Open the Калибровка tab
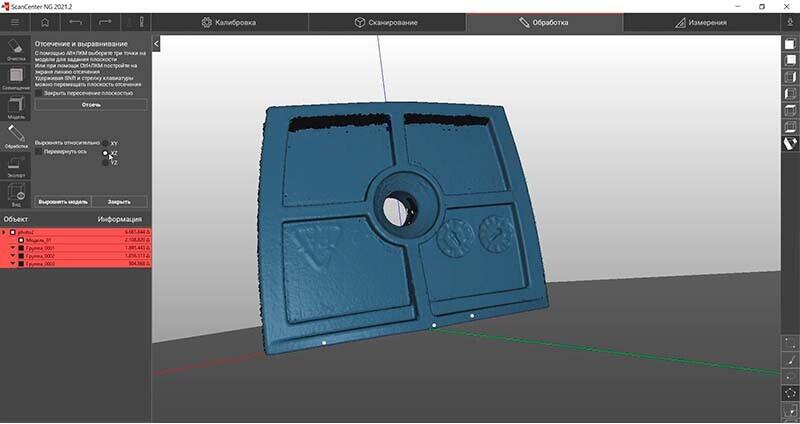The height and width of the screenshot is (424, 800). pos(230,22)
